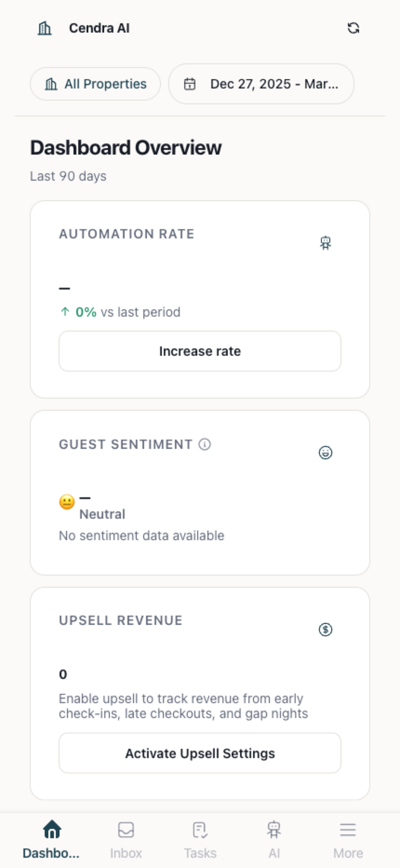Click the refresh icon in the header
This screenshot has height=868, width=400.
[353, 28]
